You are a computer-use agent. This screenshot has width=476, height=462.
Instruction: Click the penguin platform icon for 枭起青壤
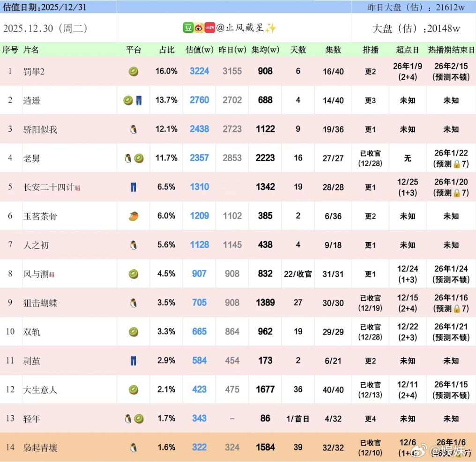pyautogui.click(x=133, y=447)
